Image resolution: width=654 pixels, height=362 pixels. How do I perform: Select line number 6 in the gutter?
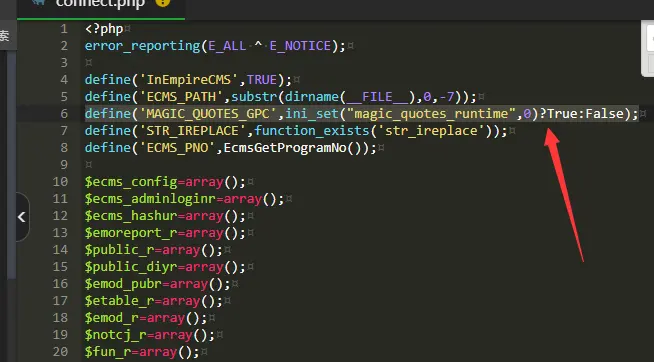[64, 114]
